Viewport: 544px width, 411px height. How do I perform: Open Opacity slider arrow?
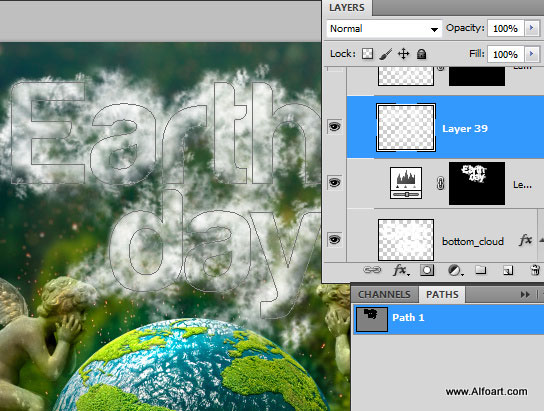coord(532,28)
